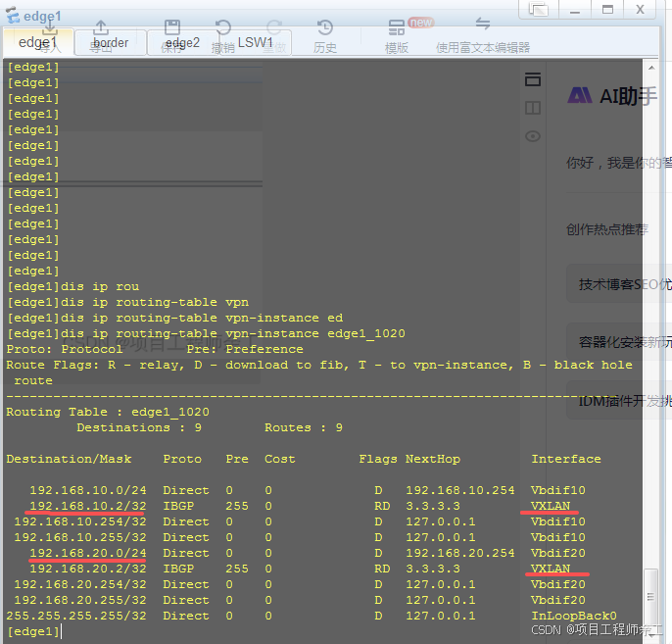The height and width of the screenshot is (644, 672).
Task: Click the Proto column header
Action: tap(182, 459)
